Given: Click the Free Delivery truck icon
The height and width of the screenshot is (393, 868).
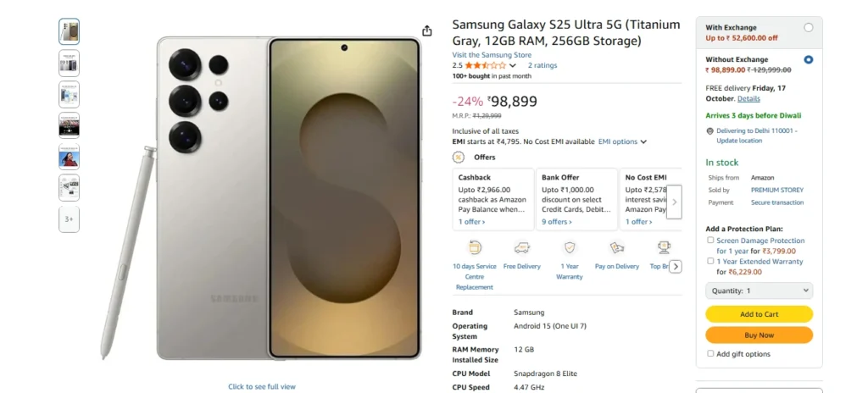Looking at the screenshot, I should tap(521, 248).
